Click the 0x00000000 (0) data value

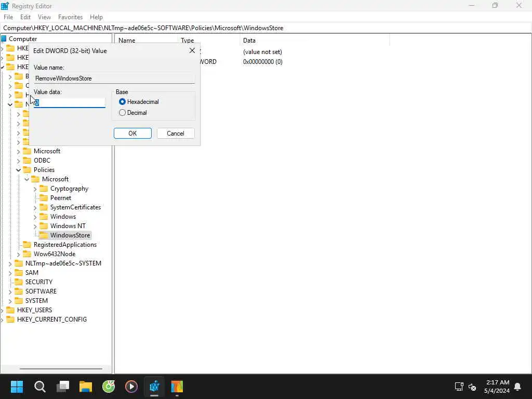262,62
